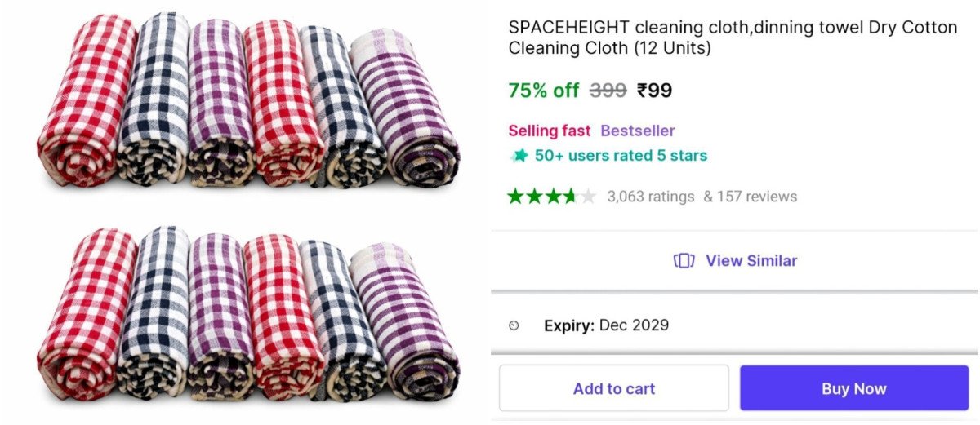Open the 3,063 ratings link
Image resolution: width=980 pixels, height=425 pixels.
(x=650, y=197)
